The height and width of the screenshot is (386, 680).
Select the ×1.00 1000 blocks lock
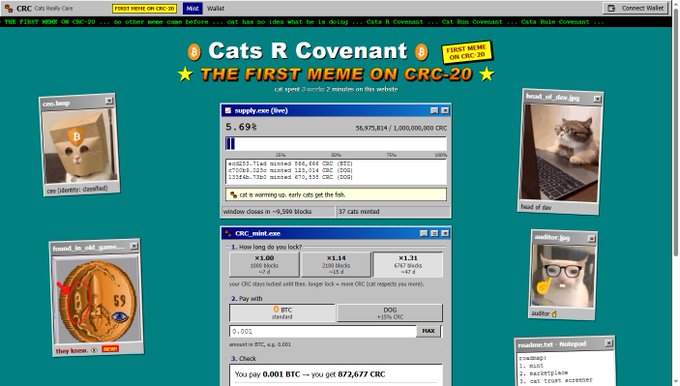(x=264, y=265)
